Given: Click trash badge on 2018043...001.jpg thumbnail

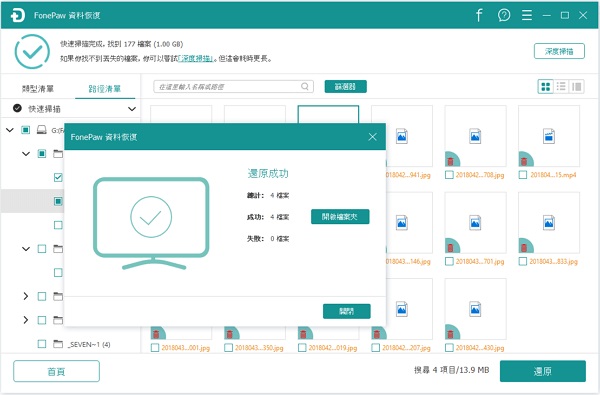Looking at the screenshot, I should coord(156,333).
